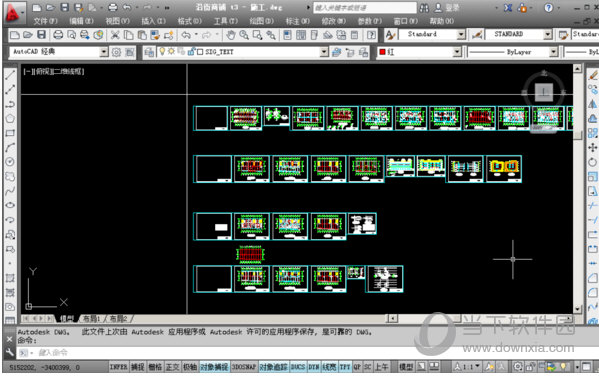599x377 pixels.
Task: Open the ByLayer linetype dropdown
Action: 554,52
